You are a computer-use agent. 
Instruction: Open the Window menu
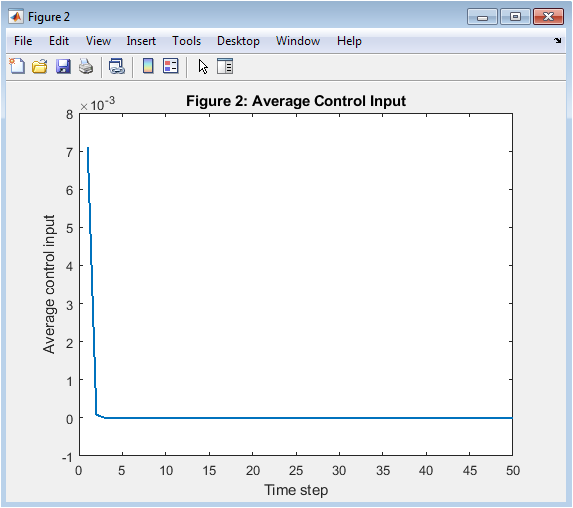click(x=298, y=41)
